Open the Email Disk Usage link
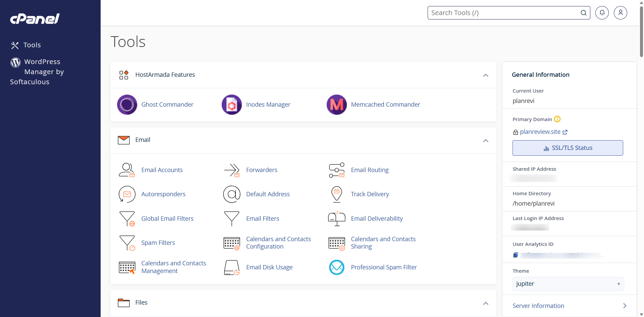This screenshot has width=644, height=317. (269, 267)
